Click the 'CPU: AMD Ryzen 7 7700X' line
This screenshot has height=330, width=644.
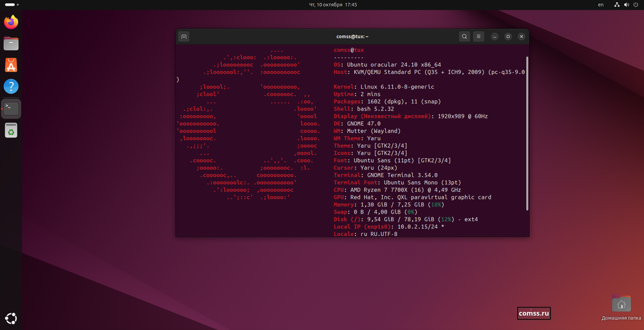[x=397, y=190]
